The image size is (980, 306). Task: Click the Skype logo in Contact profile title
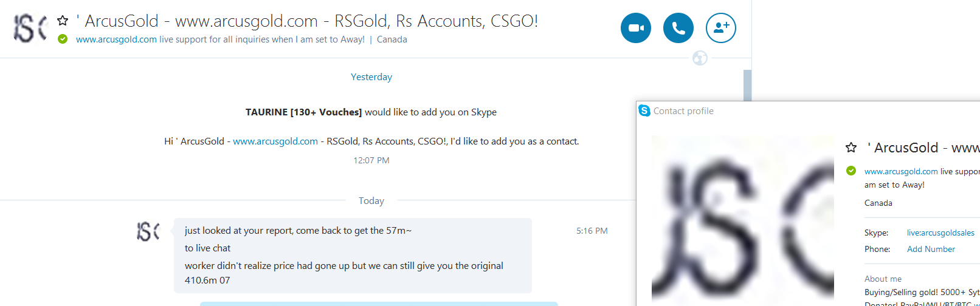point(644,110)
